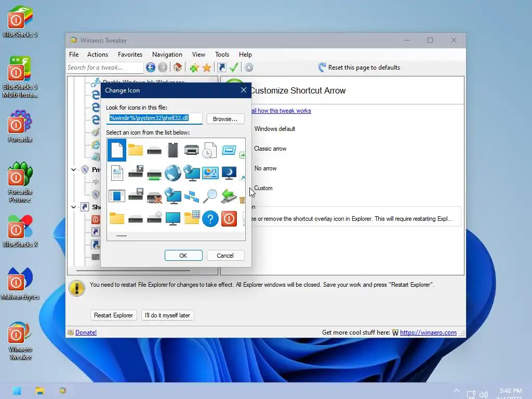Image resolution: width=532 pixels, height=399 pixels.
Task: Open the Donate! link
Action: 86,332
